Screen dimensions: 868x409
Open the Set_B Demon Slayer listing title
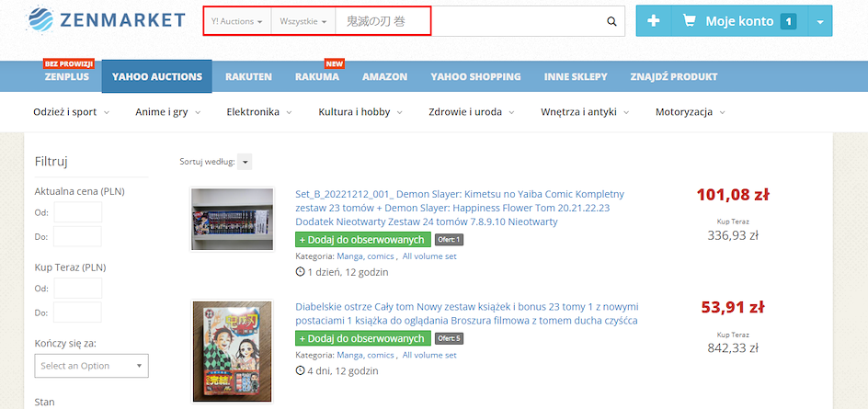(x=460, y=208)
